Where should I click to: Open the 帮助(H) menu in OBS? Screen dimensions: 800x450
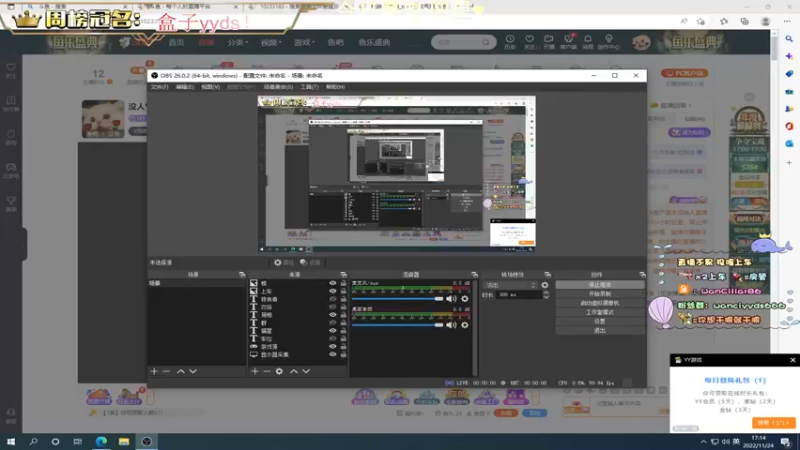point(335,87)
